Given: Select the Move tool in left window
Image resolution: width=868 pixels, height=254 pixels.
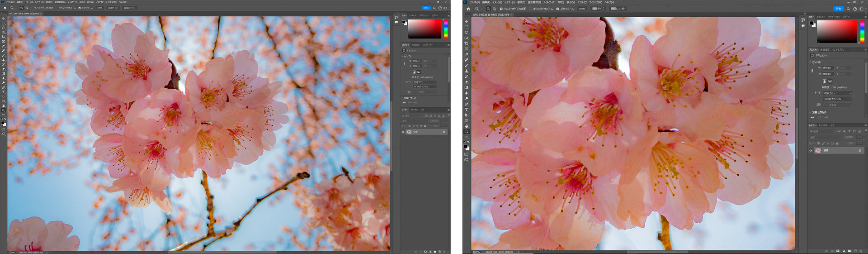Looking at the screenshot, I should [4, 19].
